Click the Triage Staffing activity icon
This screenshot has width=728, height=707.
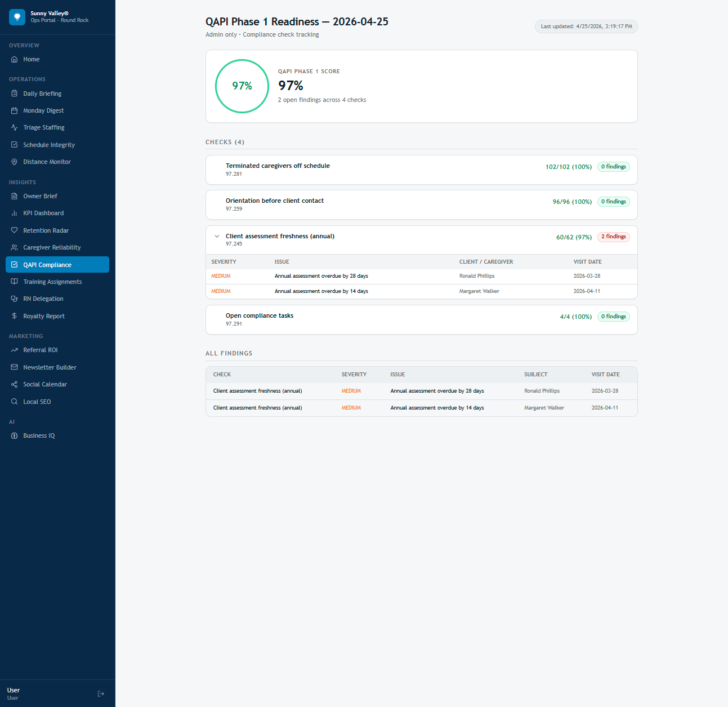click(15, 127)
